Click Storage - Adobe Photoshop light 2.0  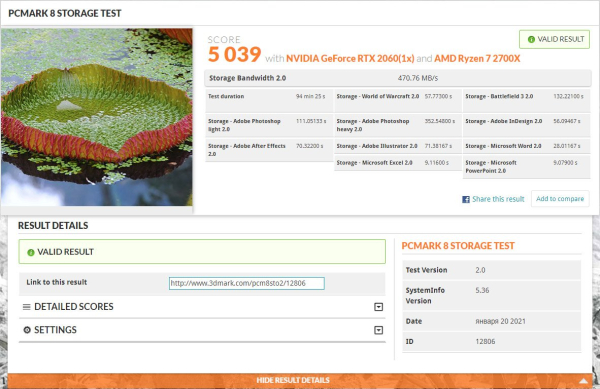pos(244,125)
